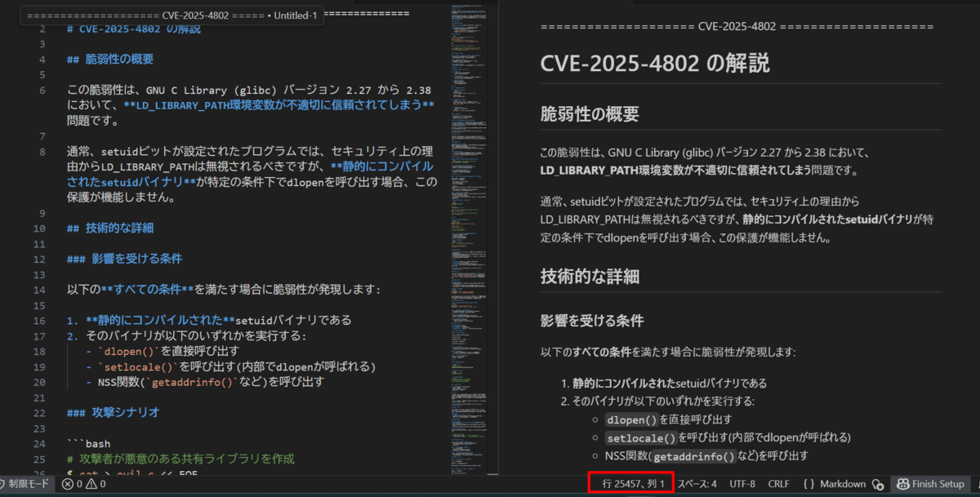Viewport: 980px width, 497px height.
Task: Click editor line '2. そのバイナリが以下のいずれかを実行する:'
Action: 186,335
